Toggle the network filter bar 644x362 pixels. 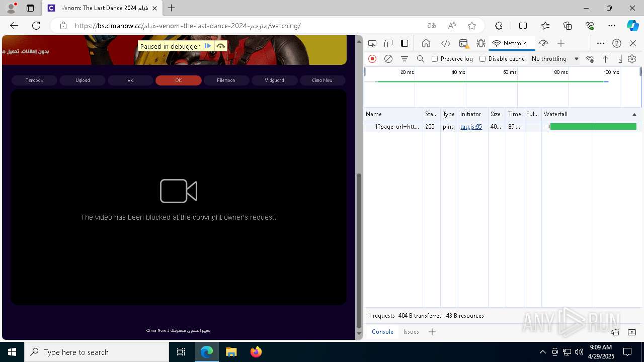tap(405, 59)
